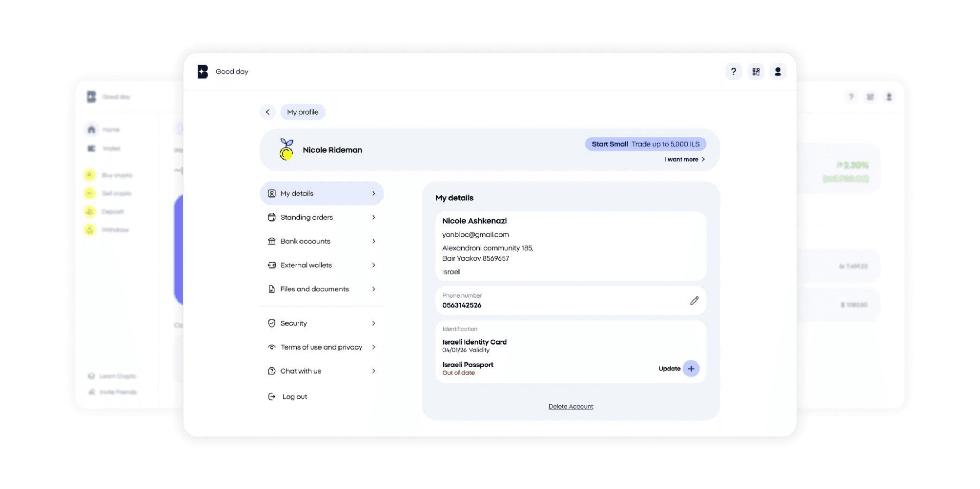Click Buy crypto yellow icon in background window
This screenshot has width=980, height=489.
pos(90,175)
